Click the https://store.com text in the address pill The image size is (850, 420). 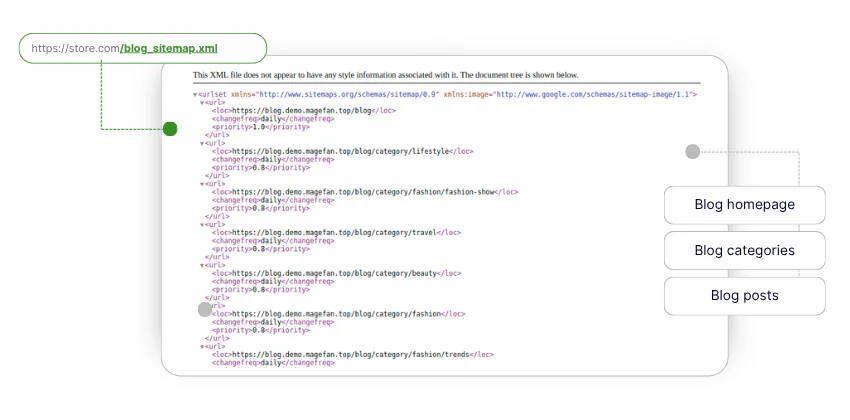(75, 48)
